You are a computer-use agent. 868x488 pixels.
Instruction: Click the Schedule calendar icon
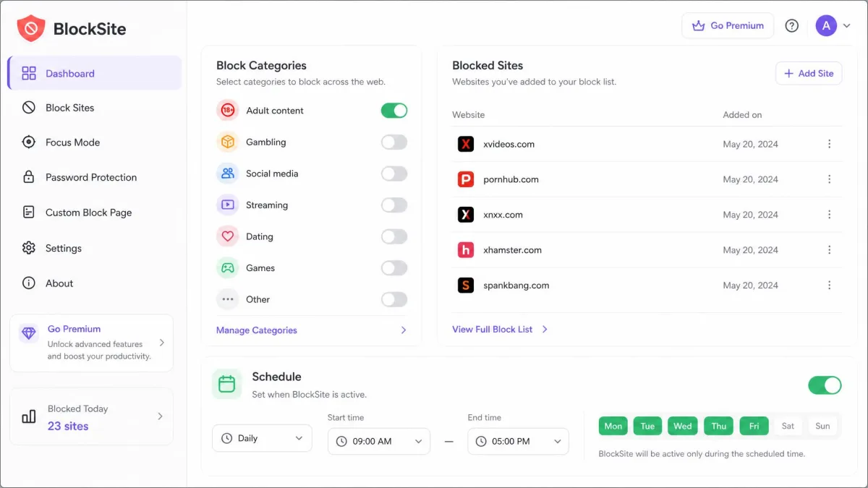click(x=226, y=384)
